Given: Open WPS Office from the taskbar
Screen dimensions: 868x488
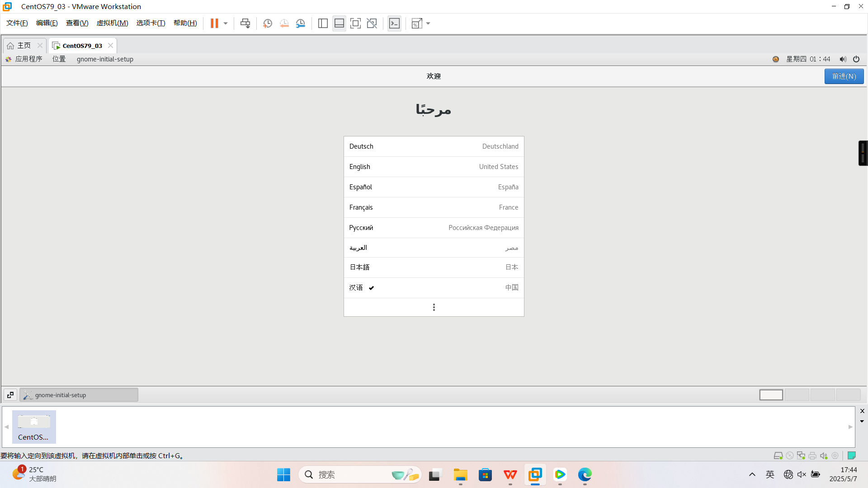Looking at the screenshot, I should click(510, 474).
